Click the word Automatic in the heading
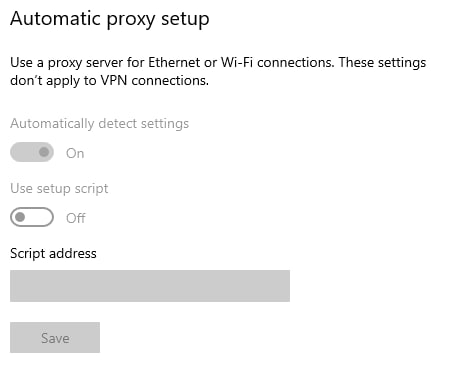 [55, 18]
